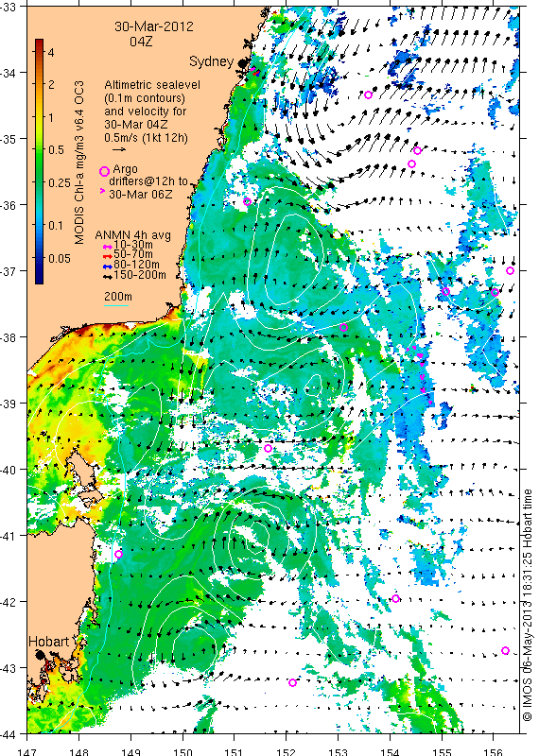Click the 154 longitude axis label
Image resolution: width=539 pixels, height=756 pixels.
pos(390,751)
